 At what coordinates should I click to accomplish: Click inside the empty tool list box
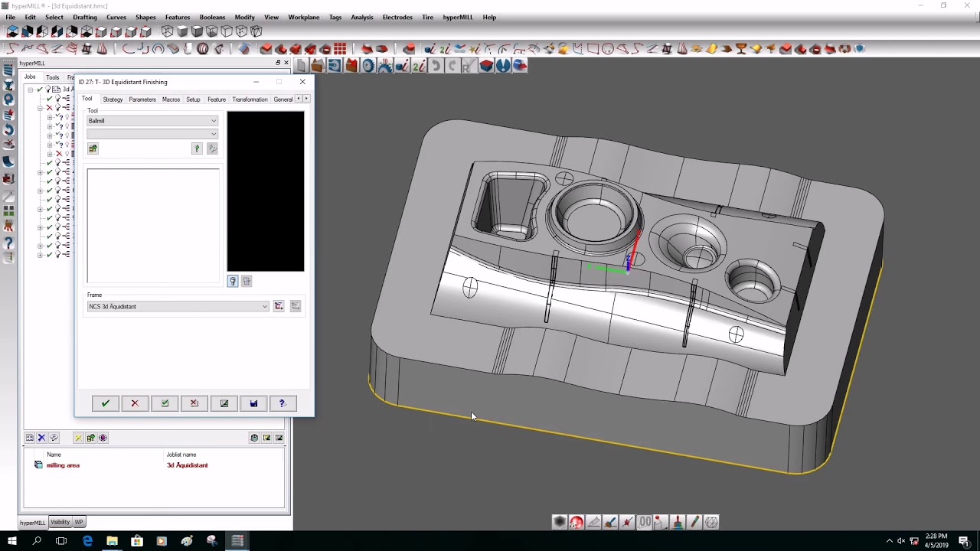[x=153, y=226]
